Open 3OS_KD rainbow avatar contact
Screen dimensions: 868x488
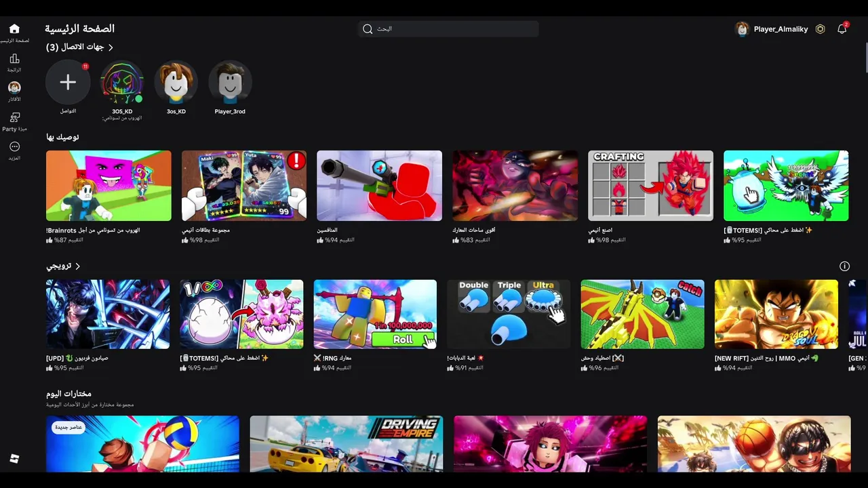[x=122, y=82]
